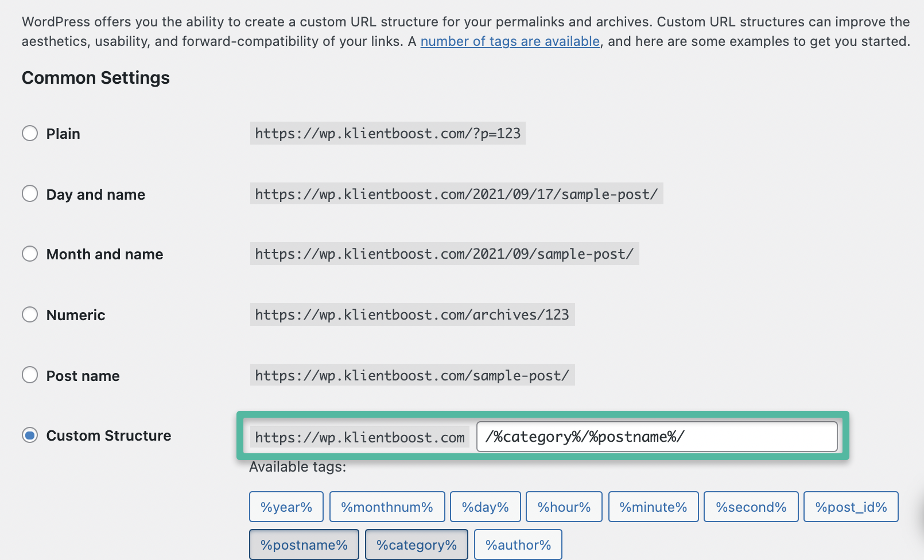Add the %second% tag

coord(751,507)
